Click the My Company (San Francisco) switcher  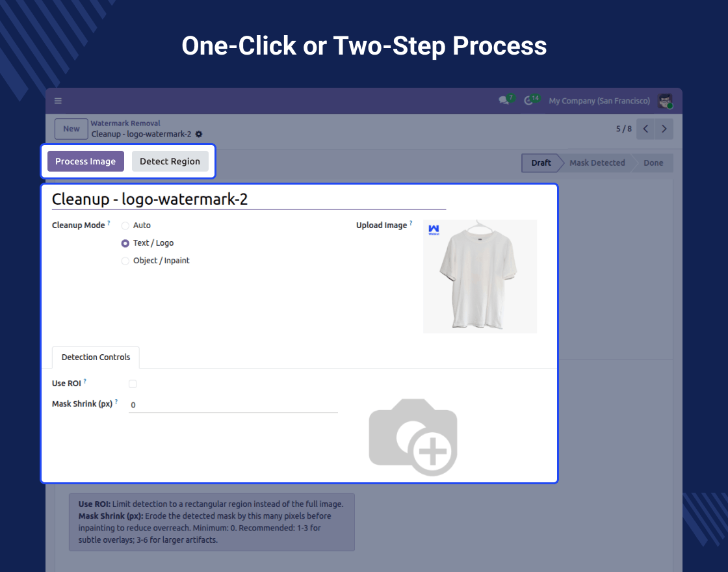click(599, 101)
